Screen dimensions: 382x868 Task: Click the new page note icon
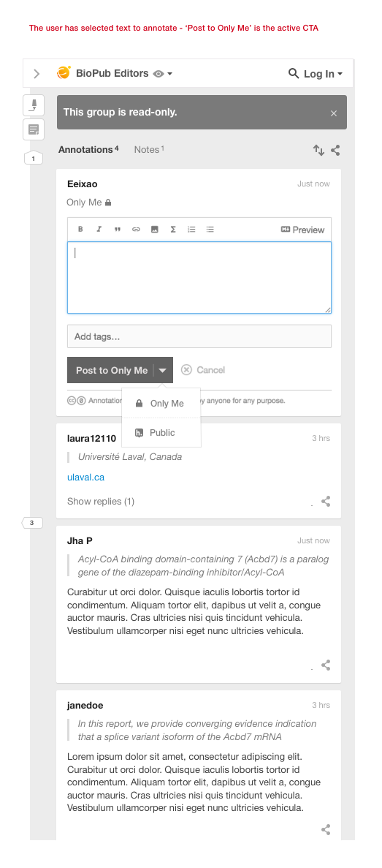34,129
